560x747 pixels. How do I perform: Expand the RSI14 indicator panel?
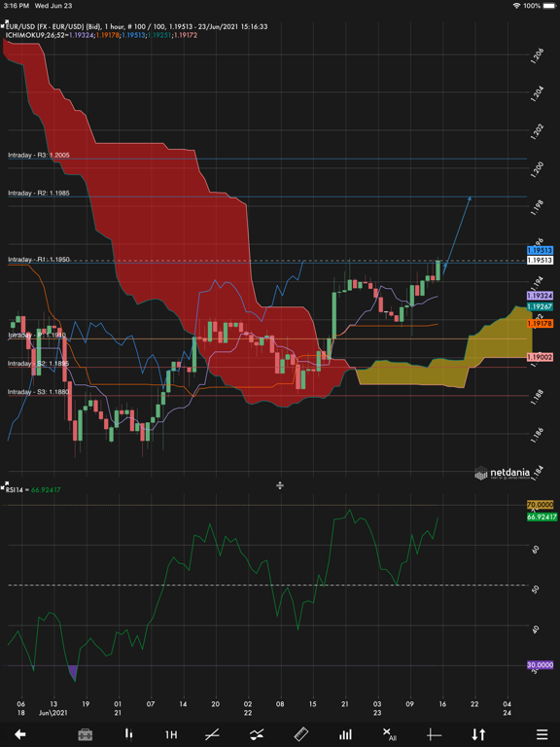(4, 485)
